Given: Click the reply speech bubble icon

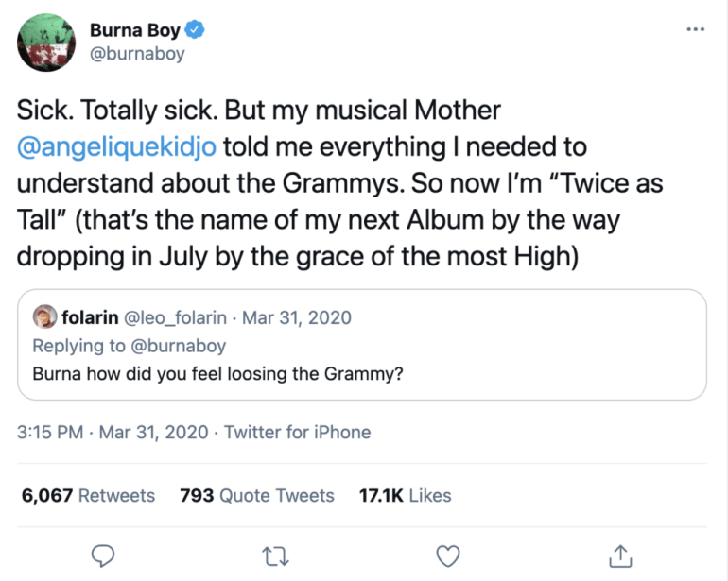Looking at the screenshot, I should click(105, 554).
